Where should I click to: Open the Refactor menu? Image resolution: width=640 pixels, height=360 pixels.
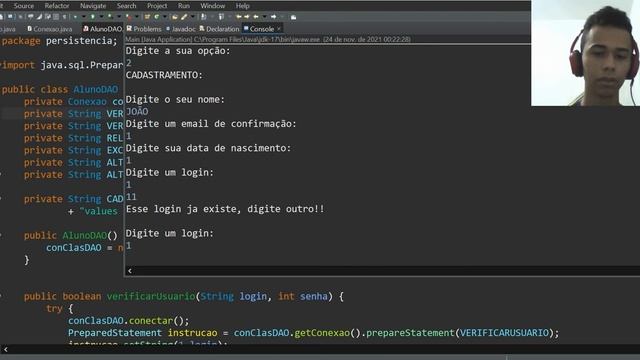click(57, 6)
